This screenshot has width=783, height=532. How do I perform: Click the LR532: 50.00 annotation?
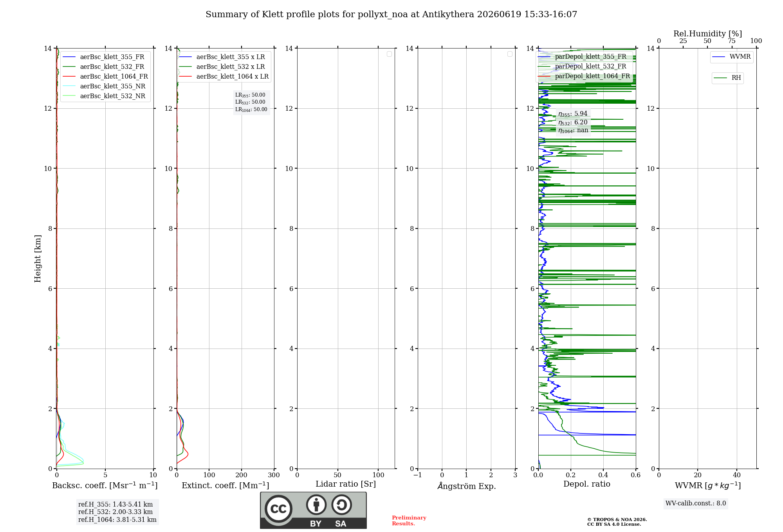250,102
